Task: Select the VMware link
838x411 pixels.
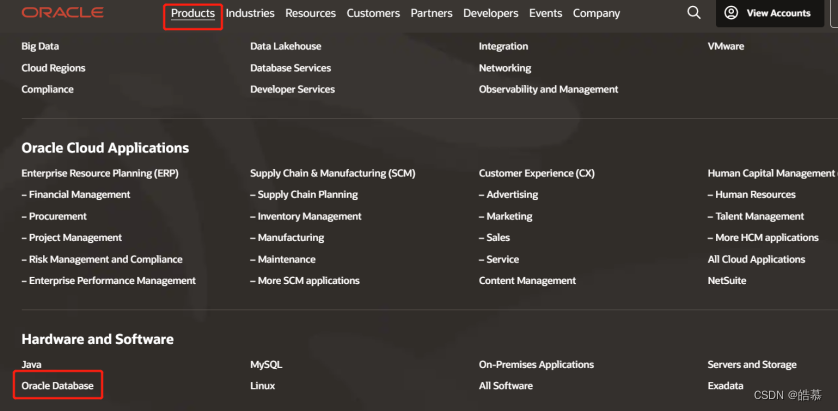Action: tap(726, 46)
